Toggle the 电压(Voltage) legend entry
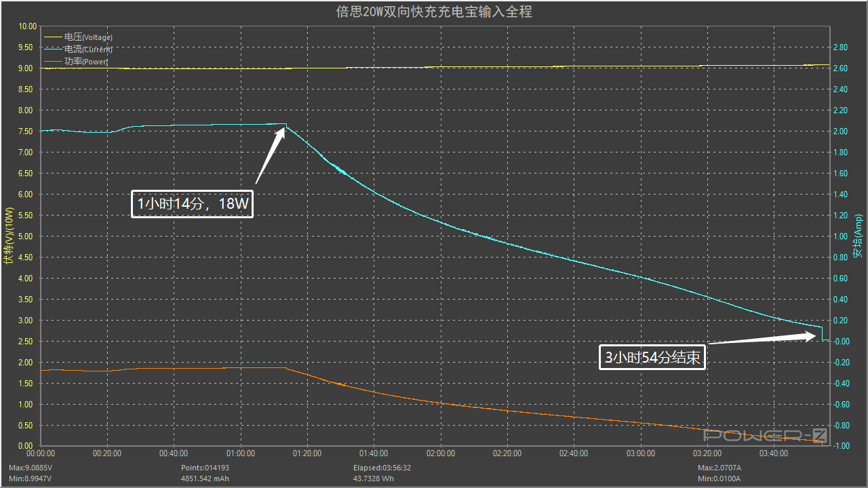This screenshot has height=488, width=868. (x=88, y=37)
